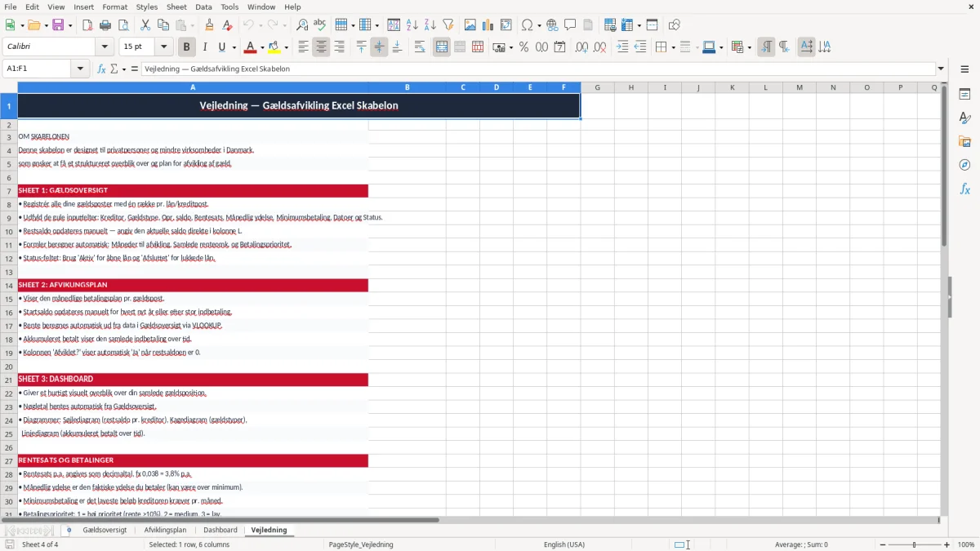Click the Select Function sum button
The image size is (980, 551).
point(114,69)
